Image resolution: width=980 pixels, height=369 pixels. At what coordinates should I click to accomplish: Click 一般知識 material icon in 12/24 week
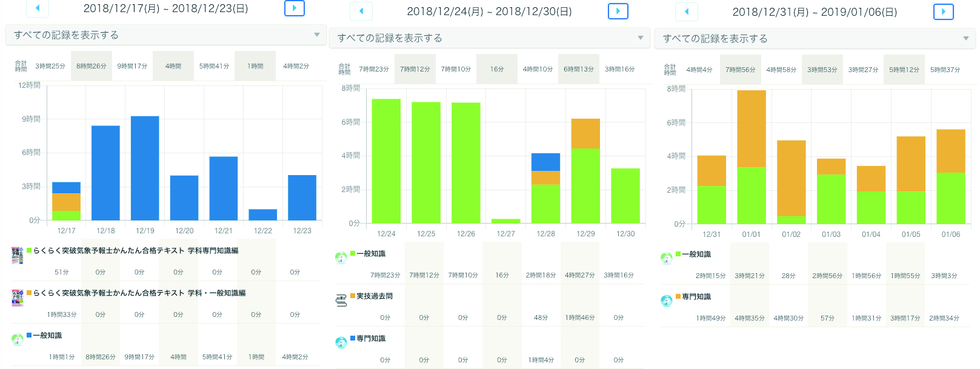(341, 258)
